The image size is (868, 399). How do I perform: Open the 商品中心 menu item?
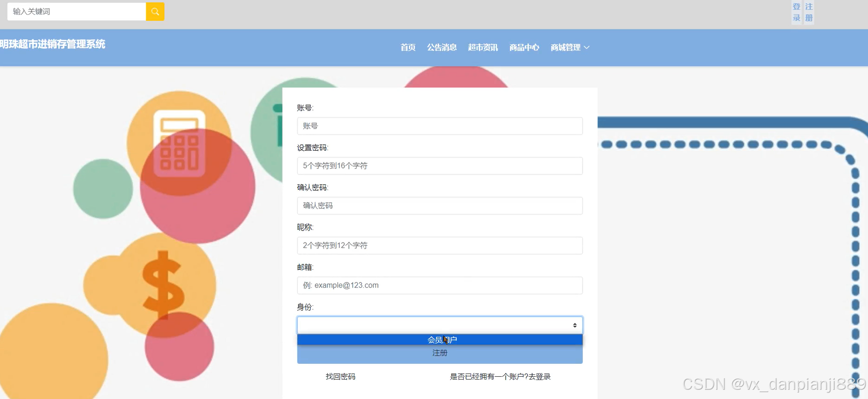point(524,47)
